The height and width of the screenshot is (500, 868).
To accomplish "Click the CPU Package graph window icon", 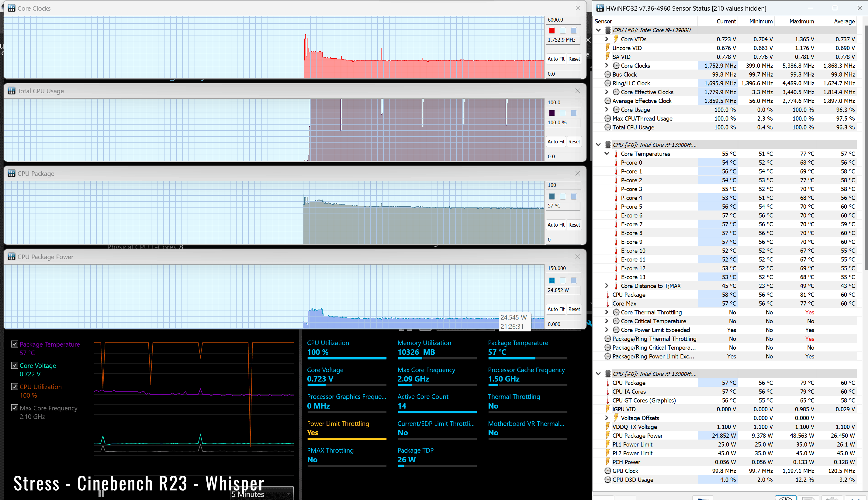I will coord(12,173).
